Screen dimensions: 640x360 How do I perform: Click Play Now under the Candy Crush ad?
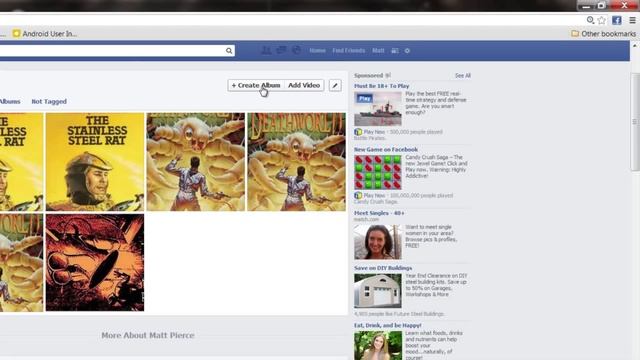(x=374, y=196)
